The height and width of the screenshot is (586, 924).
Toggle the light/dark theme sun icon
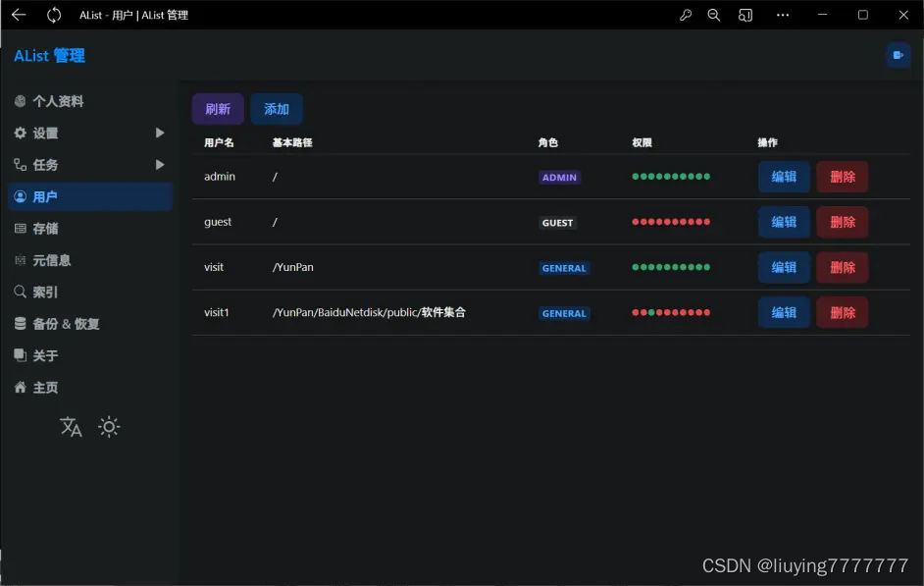pos(108,426)
